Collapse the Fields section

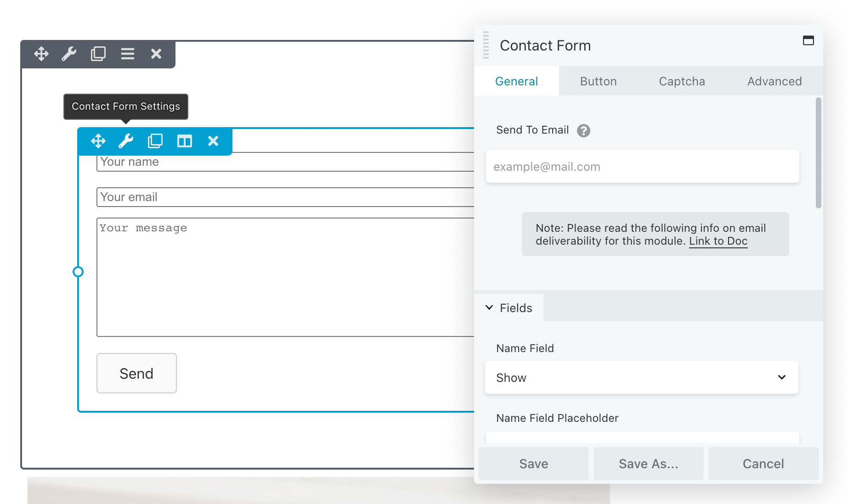pyautogui.click(x=509, y=308)
